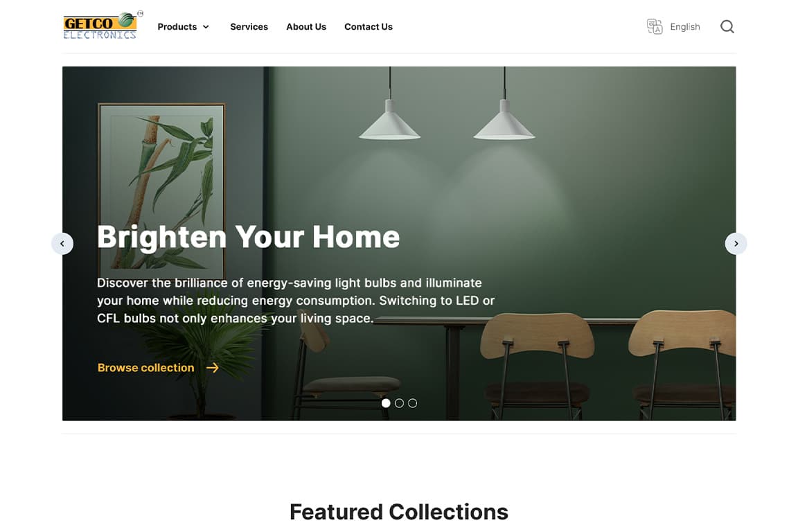
Task: Open the Services page
Action: click(249, 26)
